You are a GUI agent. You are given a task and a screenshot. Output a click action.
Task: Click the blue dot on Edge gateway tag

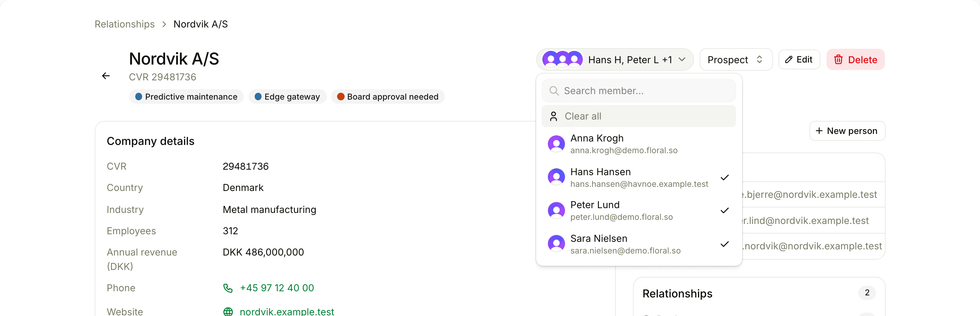pyautogui.click(x=258, y=97)
